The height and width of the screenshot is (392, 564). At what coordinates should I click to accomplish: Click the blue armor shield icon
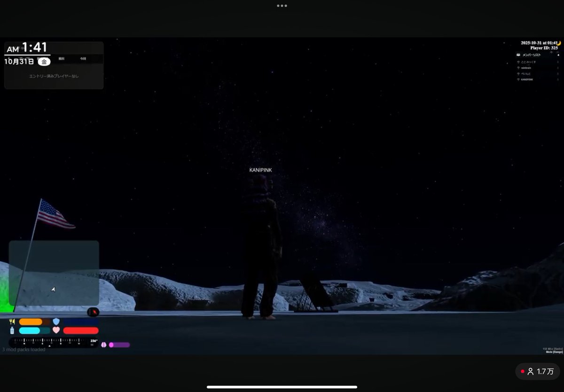[56, 321]
